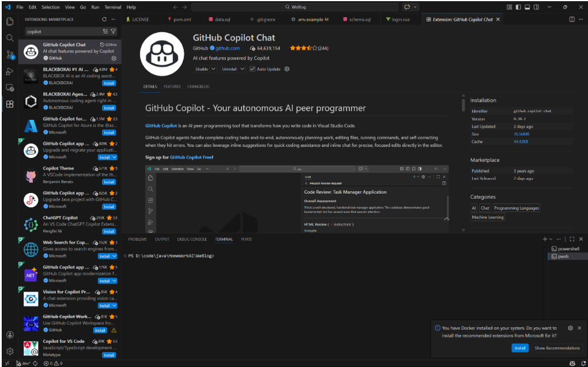Select the Machine Learning category tag

488,217
